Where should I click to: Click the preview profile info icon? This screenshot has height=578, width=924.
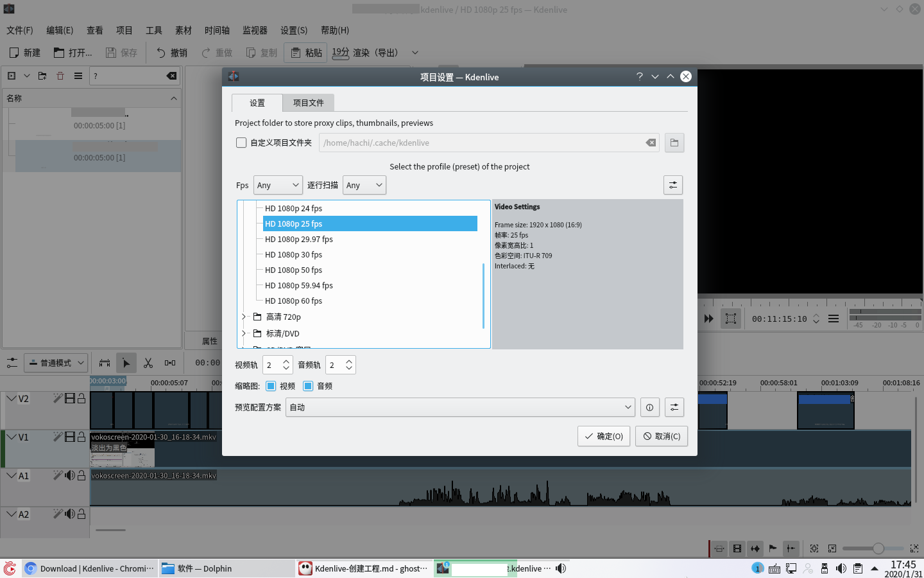click(x=649, y=407)
